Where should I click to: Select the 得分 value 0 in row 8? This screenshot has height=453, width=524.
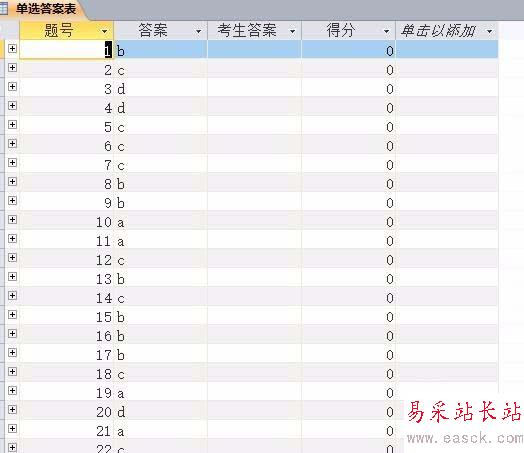point(349,183)
